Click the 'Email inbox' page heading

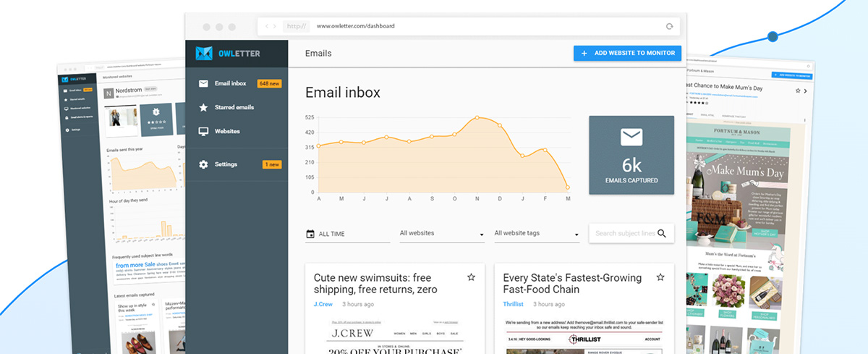[343, 93]
